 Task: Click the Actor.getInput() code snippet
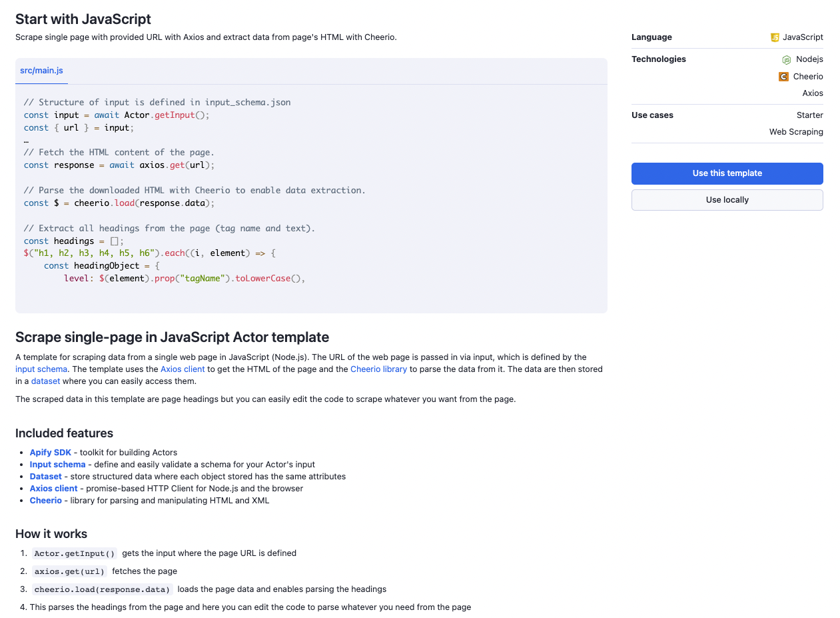click(x=74, y=553)
